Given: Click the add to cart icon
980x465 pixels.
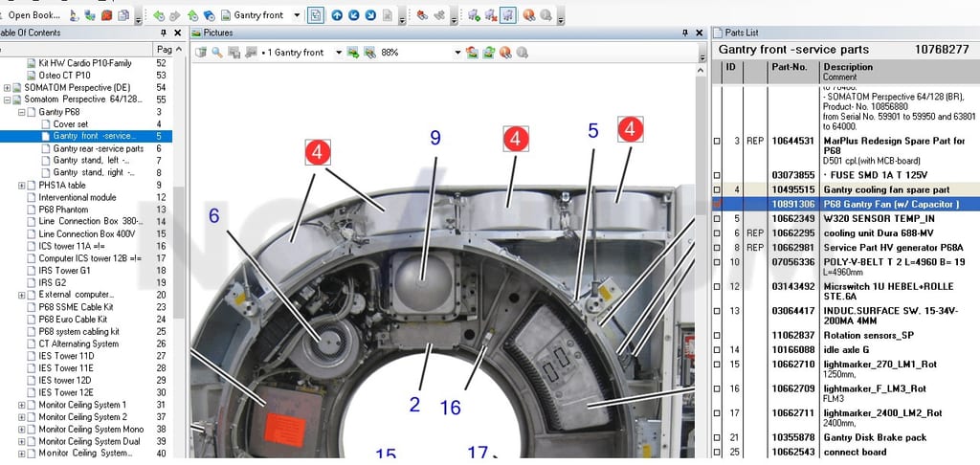Looking at the screenshot, I should 474,15.
